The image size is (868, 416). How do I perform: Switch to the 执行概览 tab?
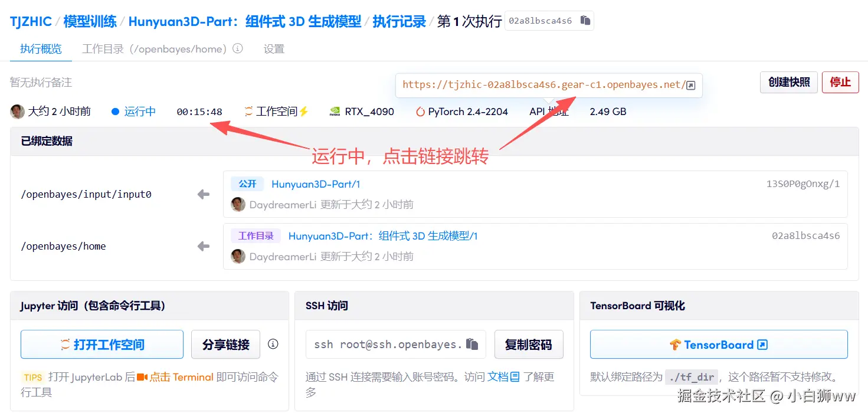click(x=41, y=49)
